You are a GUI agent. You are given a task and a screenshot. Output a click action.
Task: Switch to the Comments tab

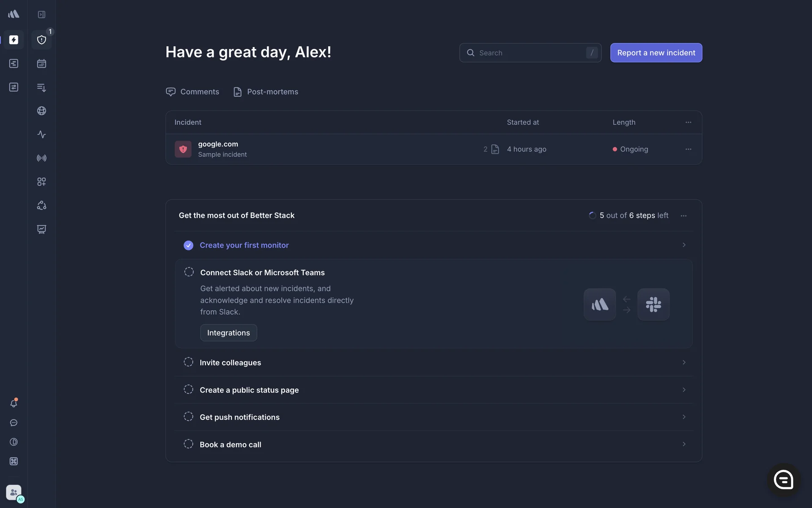[x=192, y=92]
